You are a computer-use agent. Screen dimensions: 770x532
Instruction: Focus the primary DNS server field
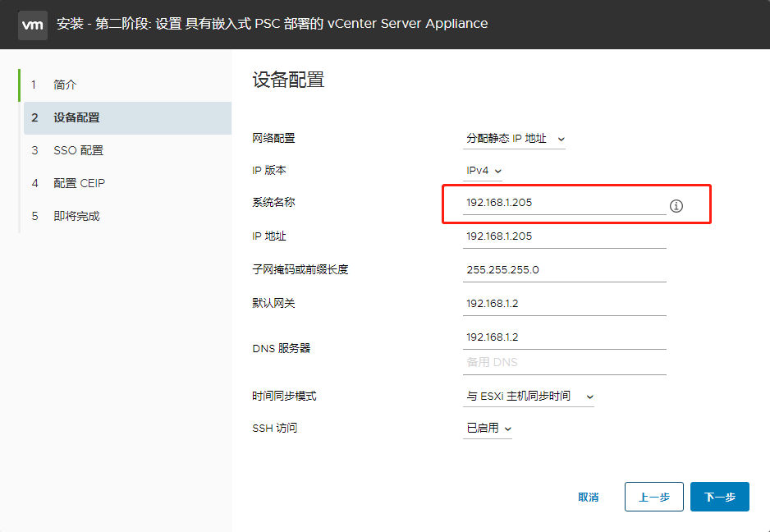tap(564, 337)
